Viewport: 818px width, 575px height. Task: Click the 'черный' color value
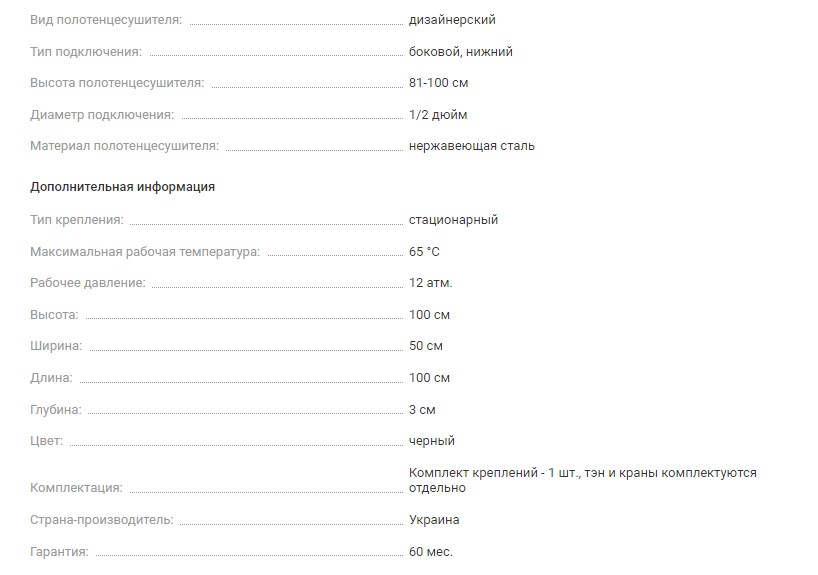coord(432,441)
